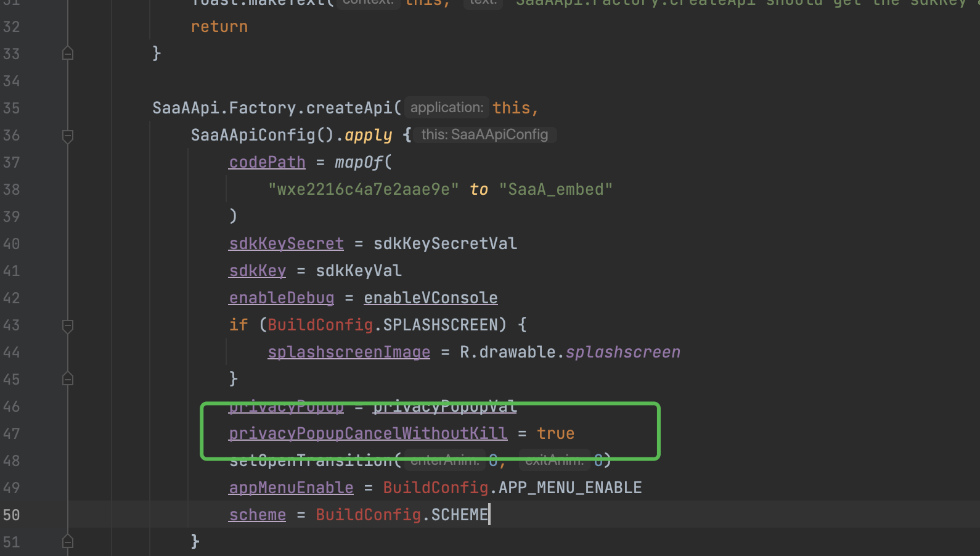Click the fold end marker on line 45
Viewport: 980px width, 556px height.
pyautogui.click(x=68, y=379)
